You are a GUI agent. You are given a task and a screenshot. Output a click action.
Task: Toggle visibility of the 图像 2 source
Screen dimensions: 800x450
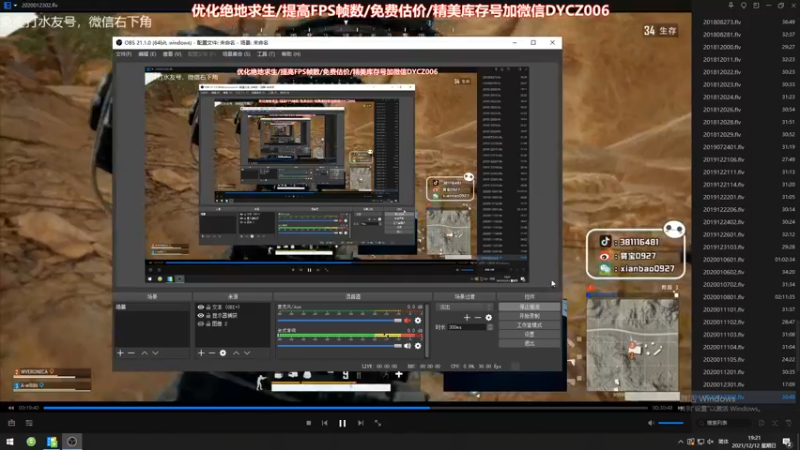pyautogui.click(x=201, y=323)
